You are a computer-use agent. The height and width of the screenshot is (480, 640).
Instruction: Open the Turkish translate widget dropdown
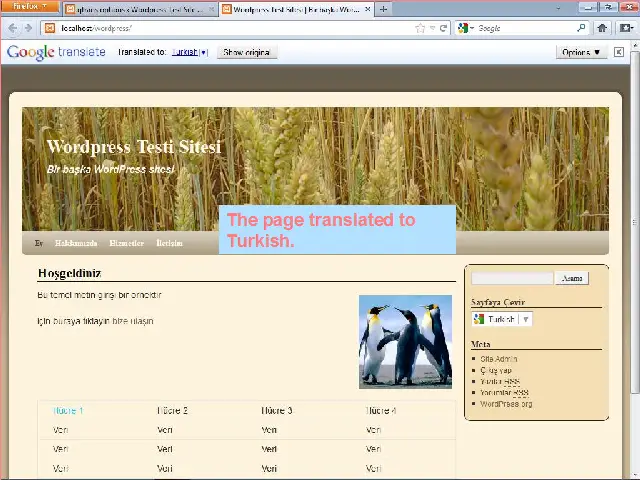point(502,319)
